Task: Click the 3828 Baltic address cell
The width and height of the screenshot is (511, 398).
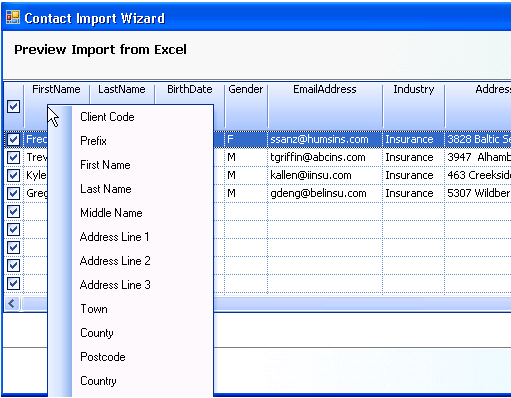Action: 478,139
